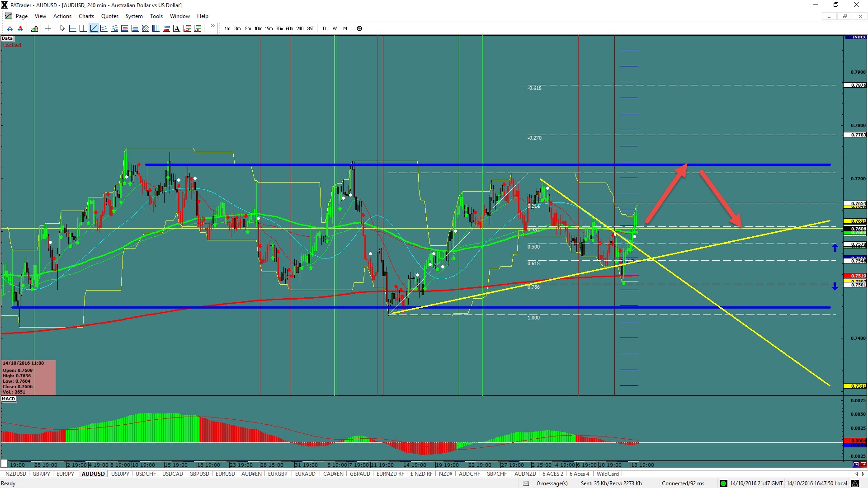This screenshot has width=868, height=488.
Task: Click the blue down arrow marker near 0.7501
Action: pos(835,286)
